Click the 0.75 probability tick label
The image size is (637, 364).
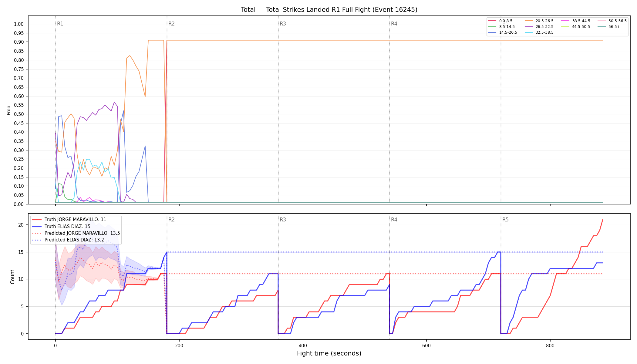[x=19, y=69]
